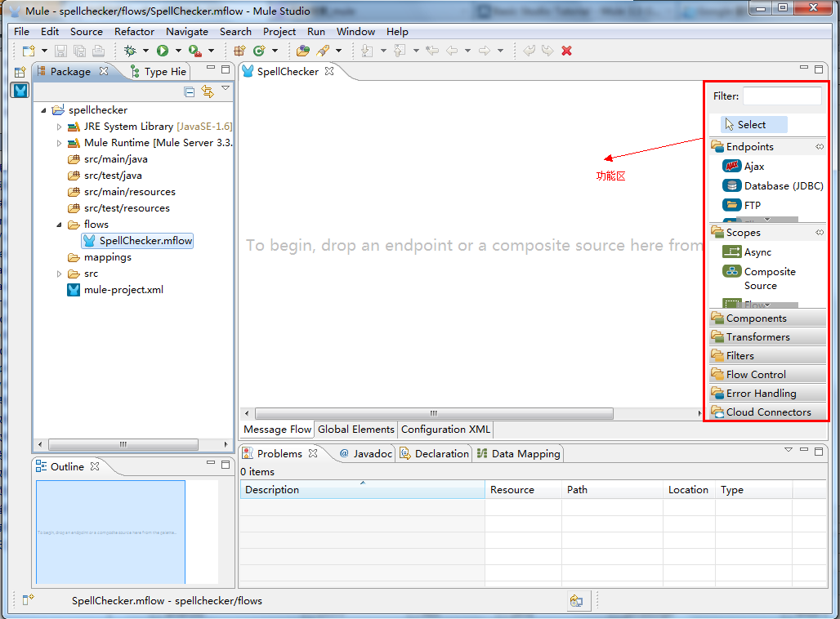Open the File menu
This screenshot has height=619, width=840.
21,32
